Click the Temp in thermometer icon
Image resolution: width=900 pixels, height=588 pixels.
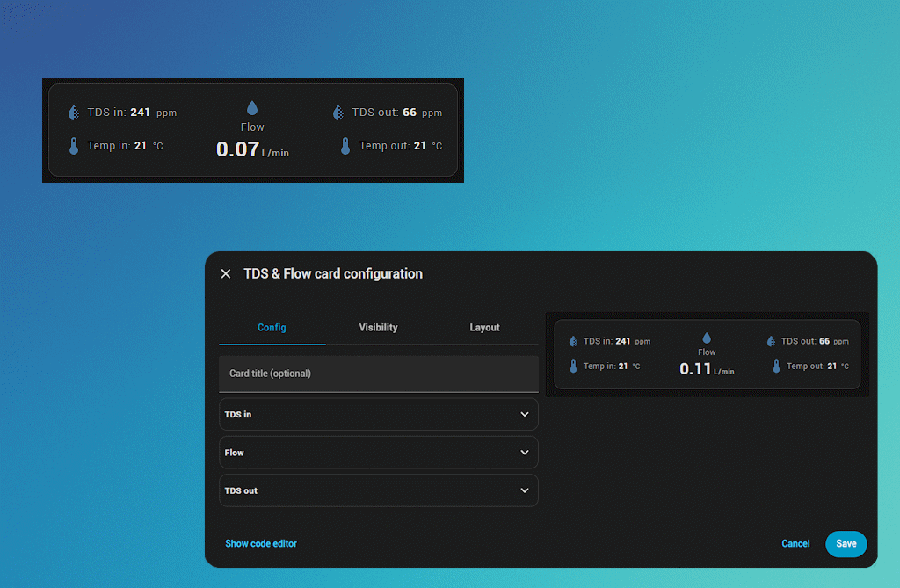click(73, 145)
